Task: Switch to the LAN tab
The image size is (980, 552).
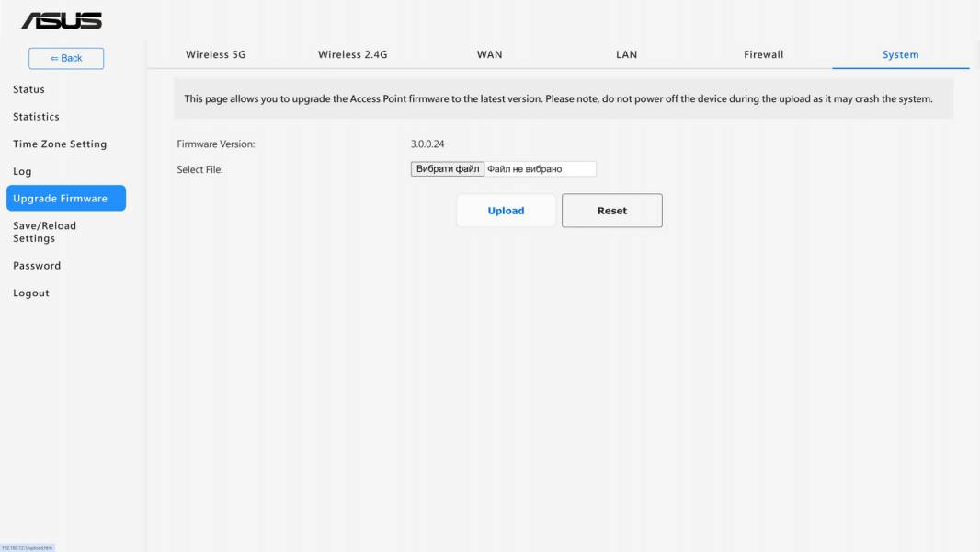Action: [626, 54]
